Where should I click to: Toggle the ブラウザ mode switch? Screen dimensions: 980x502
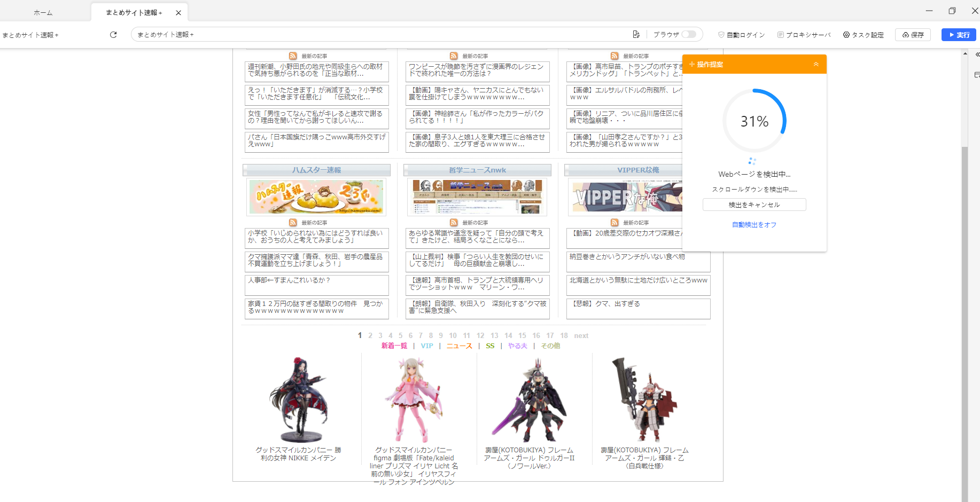688,35
